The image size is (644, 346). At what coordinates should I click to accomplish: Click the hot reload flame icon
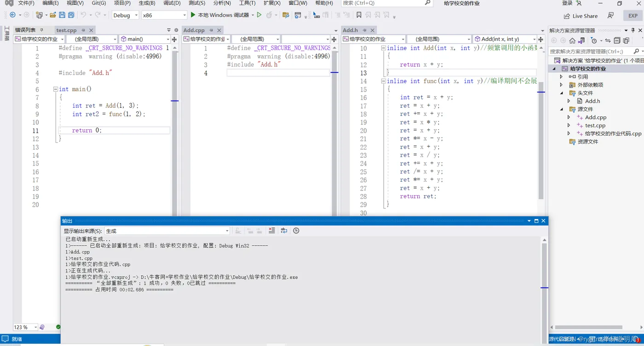pyautogui.click(x=269, y=15)
